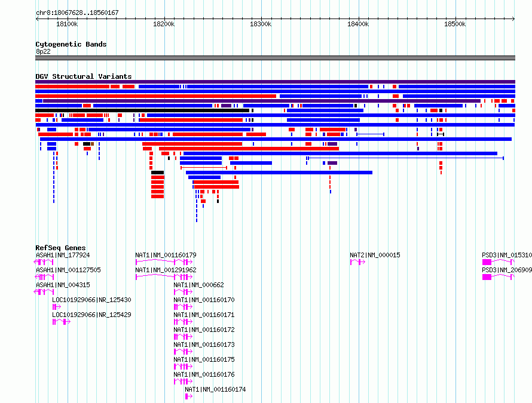Viewport: 532px width, 403px height.
Task: Select the thin red capped variant line
Action: pyautogui.click(x=204, y=167)
